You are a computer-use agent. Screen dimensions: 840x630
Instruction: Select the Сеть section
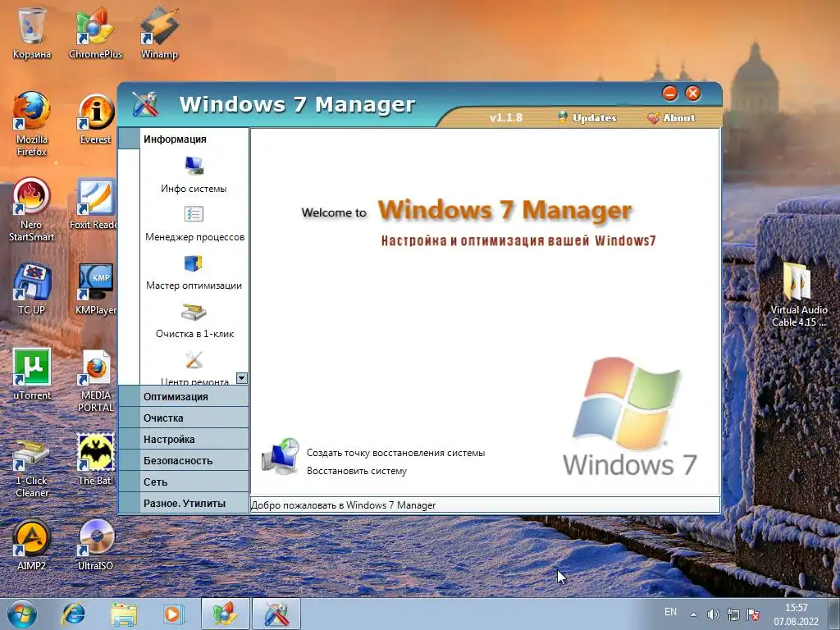coord(183,482)
